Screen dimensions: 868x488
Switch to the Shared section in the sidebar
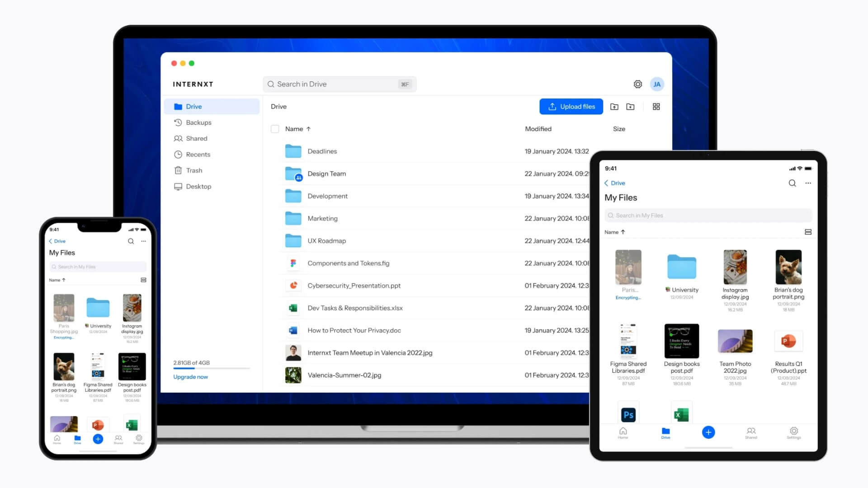tap(196, 138)
